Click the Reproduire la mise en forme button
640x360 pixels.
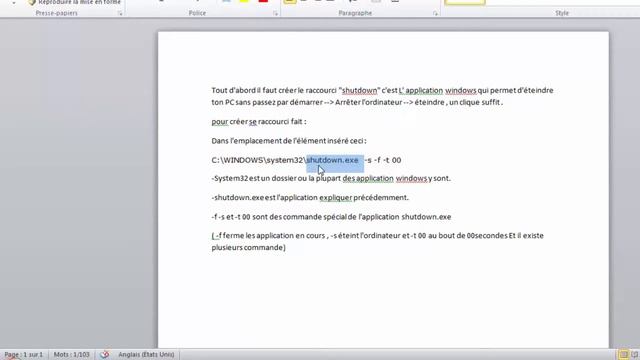pos(75,2)
